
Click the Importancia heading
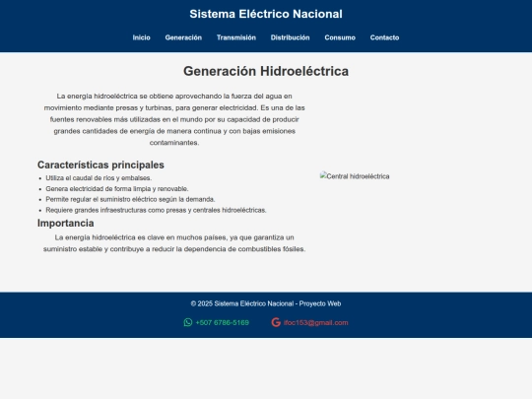click(x=65, y=224)
